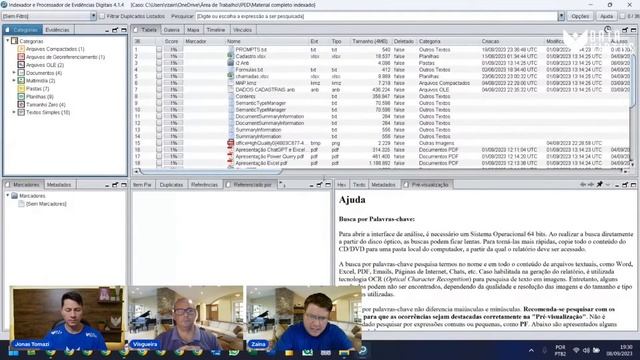
Task: Click the [Sem Marcadores] item icon
Action: point(21,204)
